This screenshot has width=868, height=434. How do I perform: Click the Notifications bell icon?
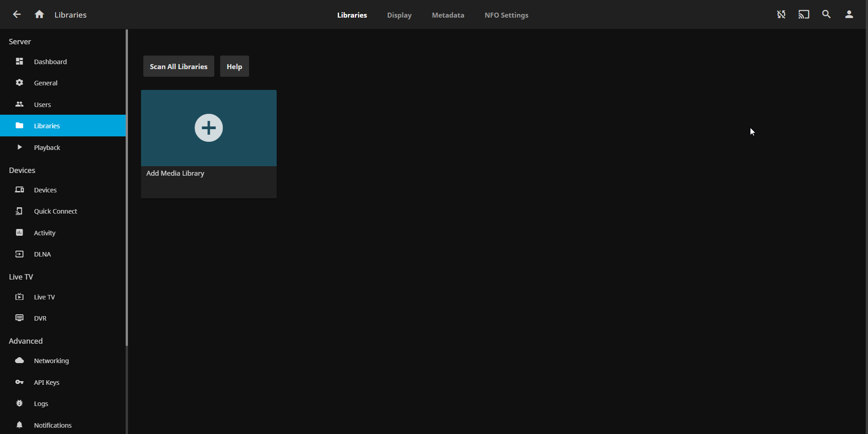tap(19, 425)
